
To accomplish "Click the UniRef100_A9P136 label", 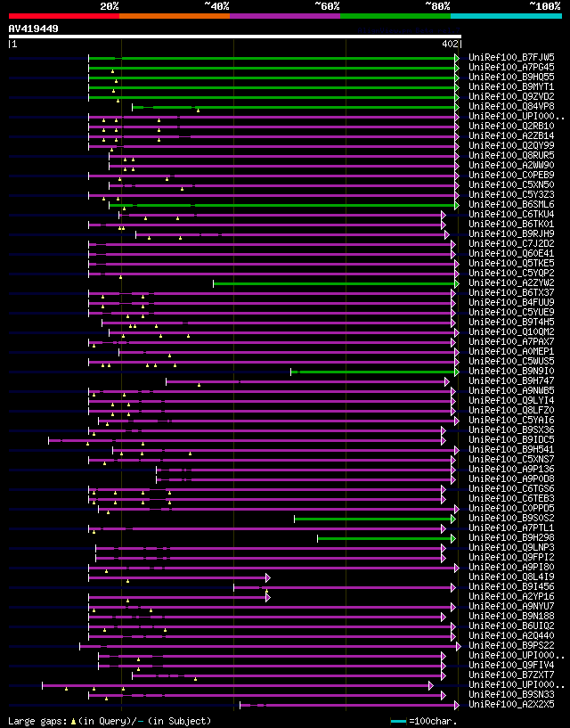I will point(511,470).
